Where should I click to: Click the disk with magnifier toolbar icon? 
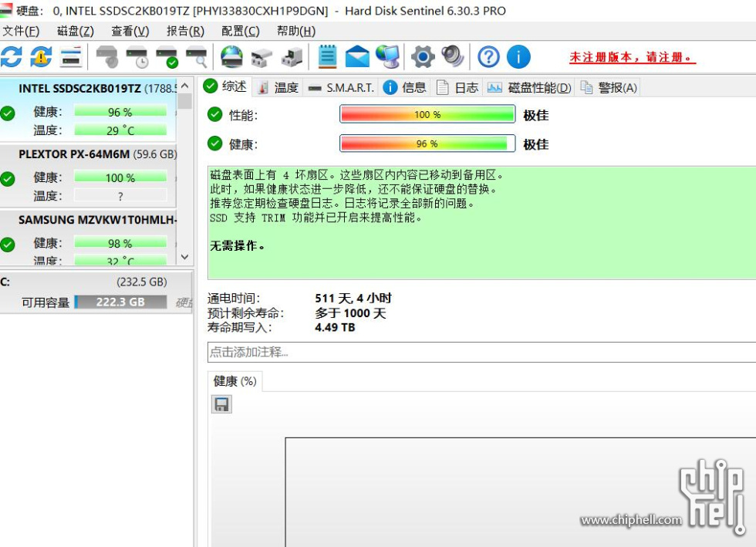[x=197, y=56]
